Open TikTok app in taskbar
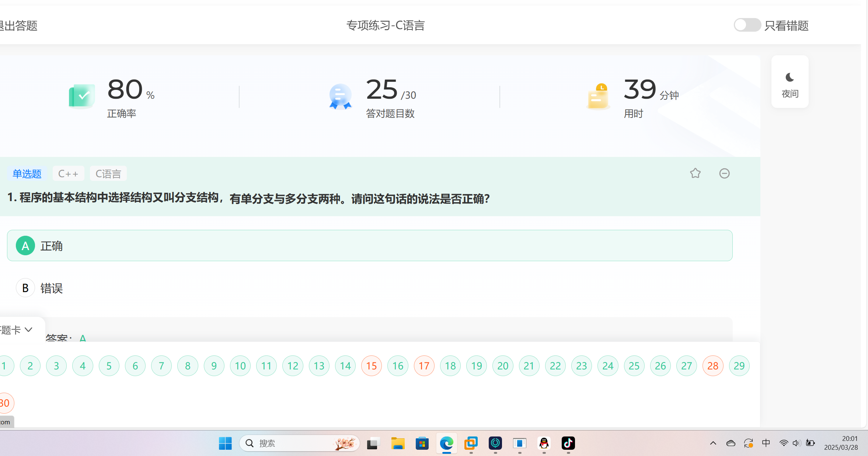The image size is (868, 456). click(568, 443)
